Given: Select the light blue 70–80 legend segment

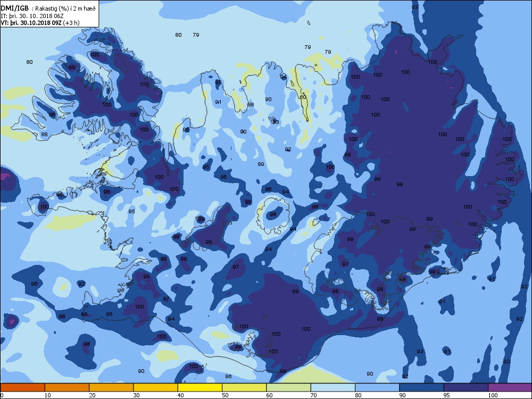Looking at the screenshot, I should (x=333, y=387).
